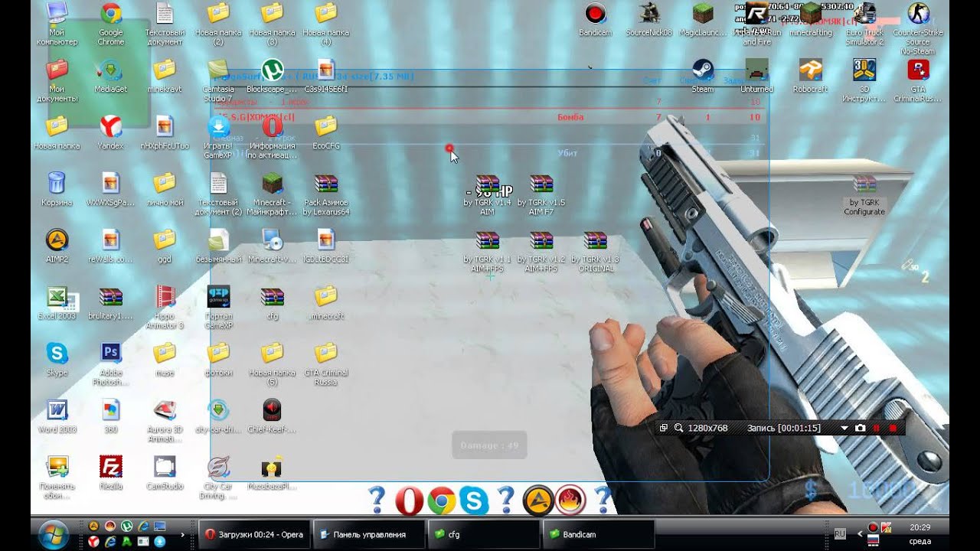Screen dimensions: 980x551
Task: Launch MagicLauncher Minecraft icon
Action: coord(703,13)
